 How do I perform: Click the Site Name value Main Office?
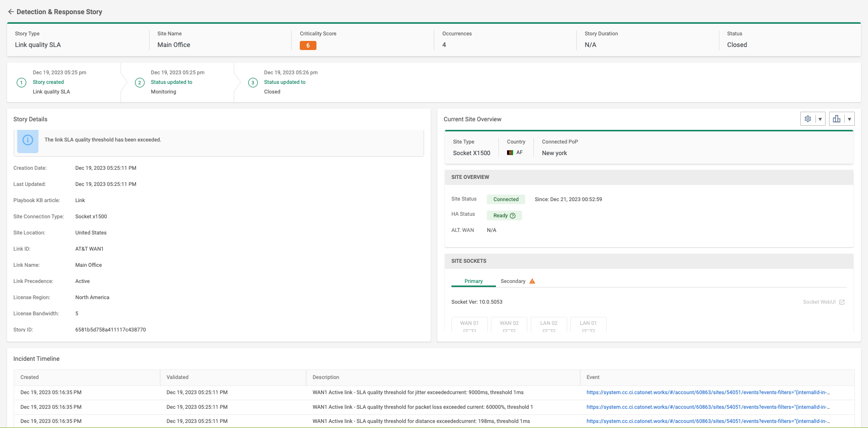(173, 45)
